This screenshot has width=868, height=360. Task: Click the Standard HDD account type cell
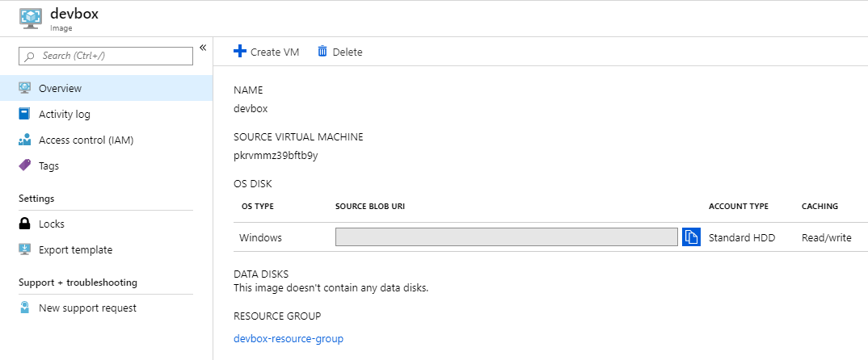point(742,238)
